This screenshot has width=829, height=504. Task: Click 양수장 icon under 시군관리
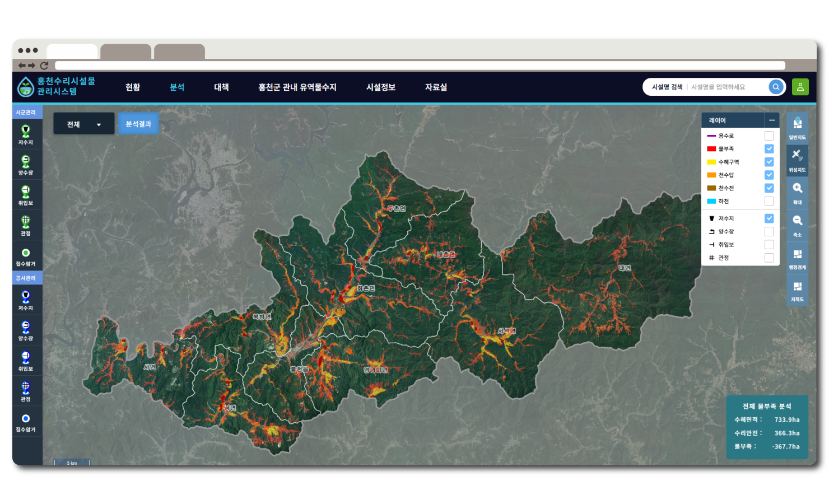[x=26, y=165]
